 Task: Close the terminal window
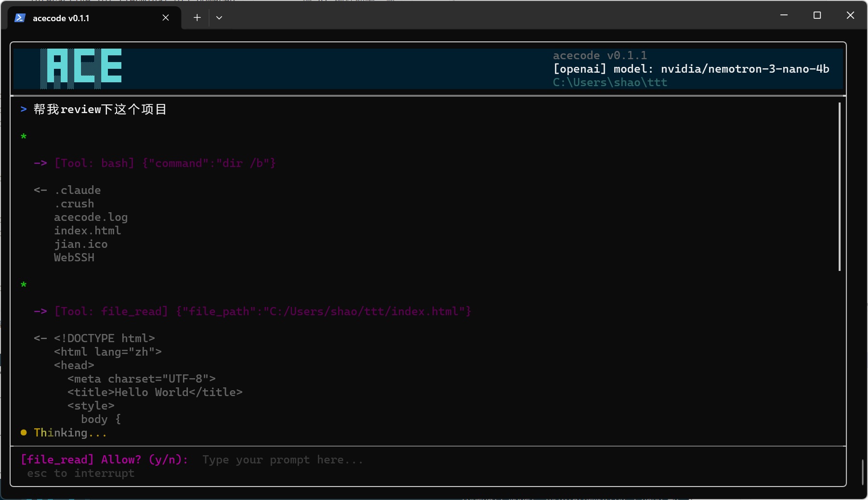click(x=850, y=15)
